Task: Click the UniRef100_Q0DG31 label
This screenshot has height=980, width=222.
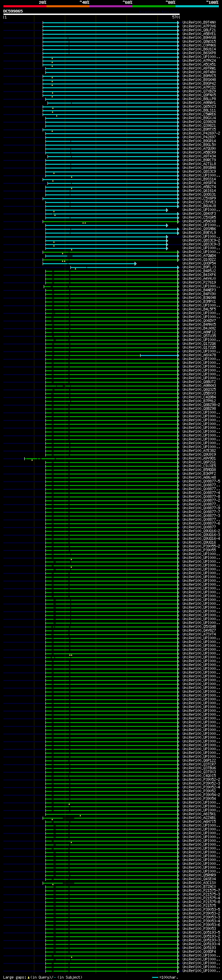Action: pos(199,194)
